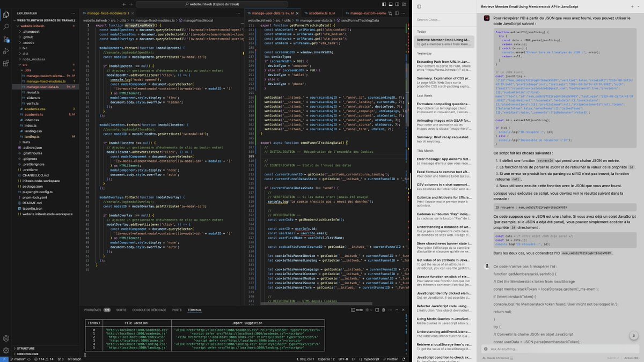
Task: Open the Accounts icon in the activity bar
Action: click(x=6, y=338)
